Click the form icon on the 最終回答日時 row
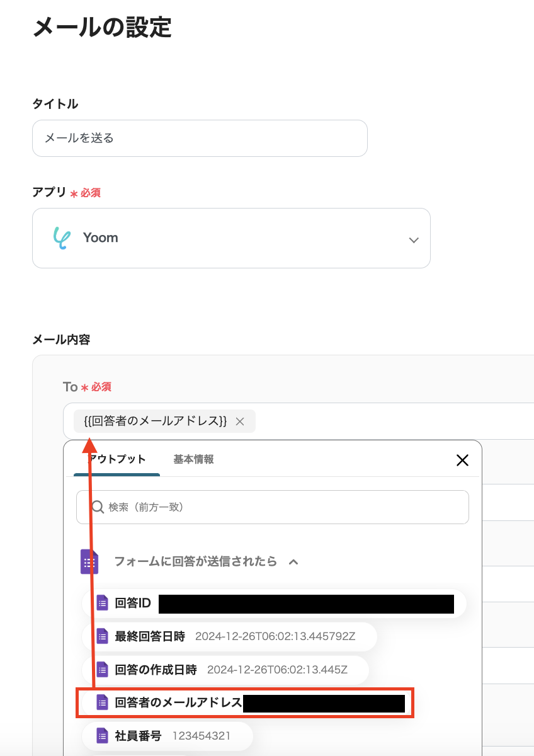This screenshot has width=534, height=756. tap(102, 636)
